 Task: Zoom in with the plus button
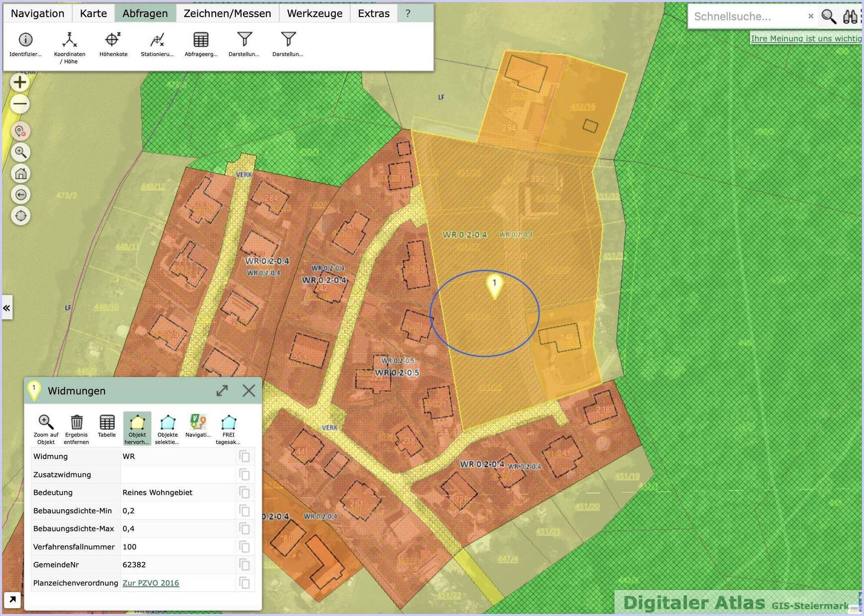coord(20,82)
